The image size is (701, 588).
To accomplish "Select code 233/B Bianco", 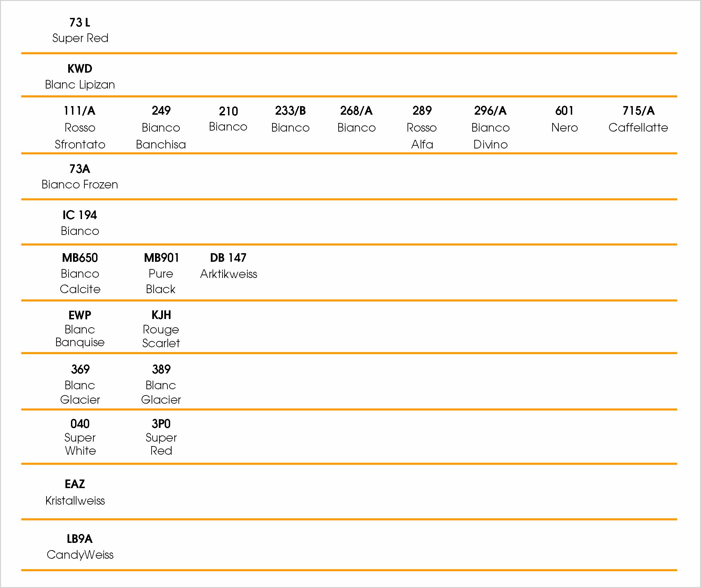I will point(290,119).
